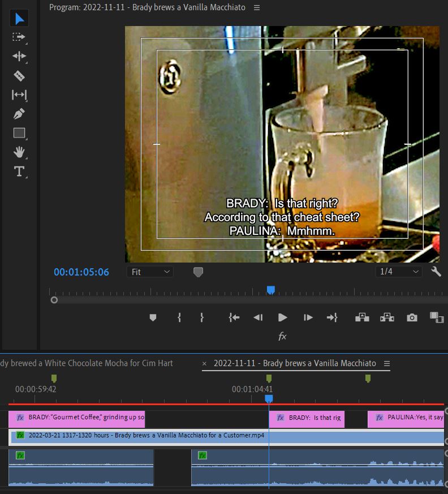The width and height of the screenshot is (448, 494).
Task: Select the Slip tool
Action: pos(19,94)
